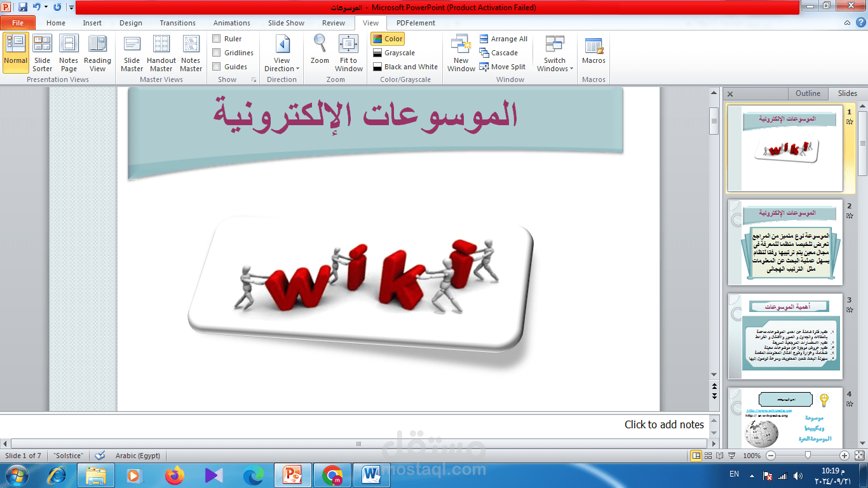Image resolution: width=868 pixels, height=488 pixels.
Task: Save the presentation from Quick Access Toolbar
Action: 23,7
